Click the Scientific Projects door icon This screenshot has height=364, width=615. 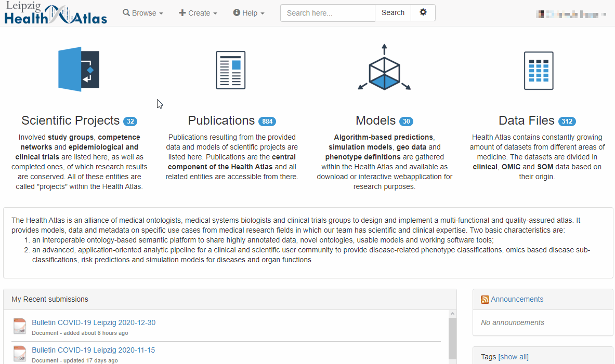pos(79,70)
